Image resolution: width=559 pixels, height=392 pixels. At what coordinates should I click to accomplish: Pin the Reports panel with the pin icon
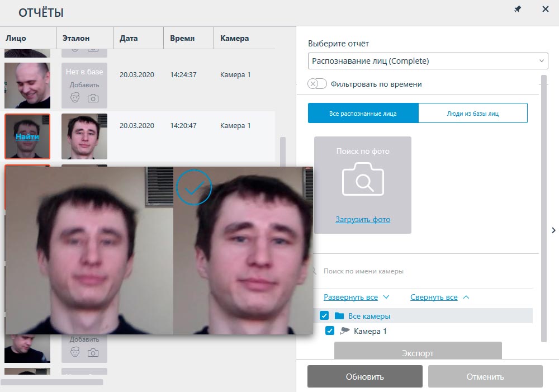pos(518,10)
